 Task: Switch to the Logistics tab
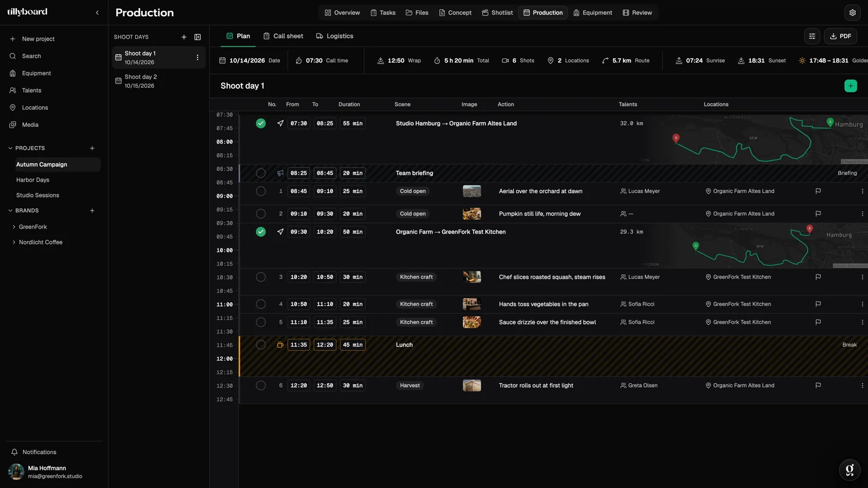pyautogui.click(x=335, y=36)
